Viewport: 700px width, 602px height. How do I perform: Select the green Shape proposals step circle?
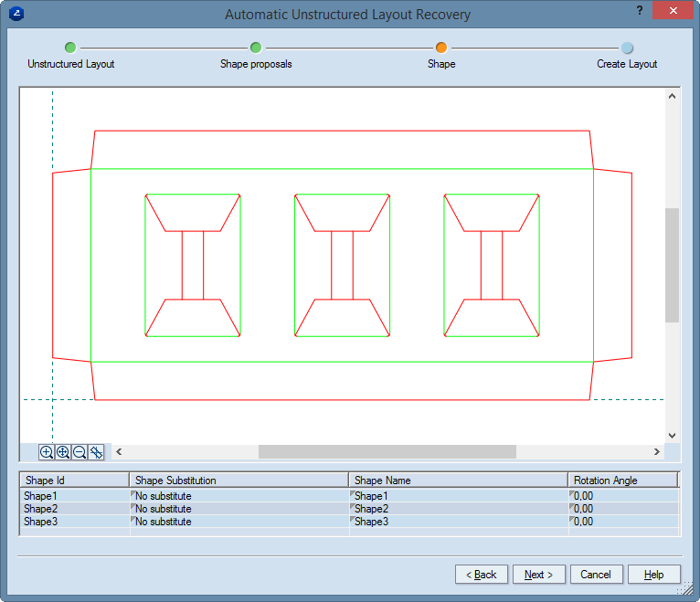256,48
